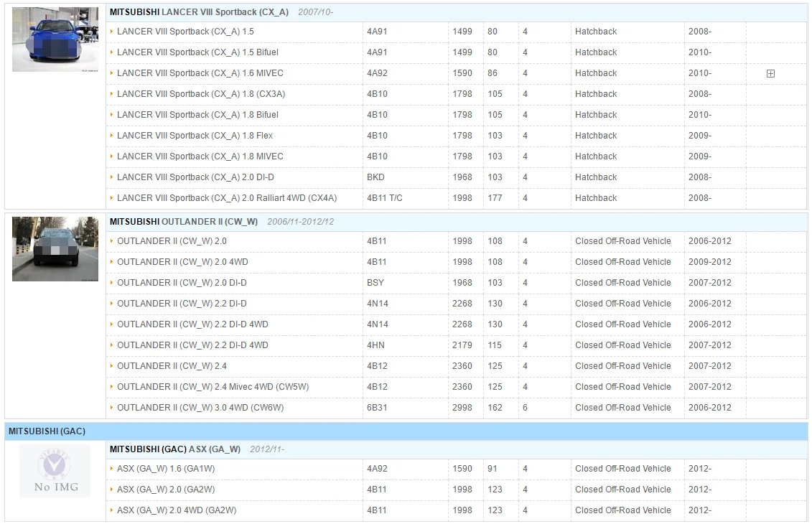This screenshot has height=524, width=812.
Task: Click 2006/11-2012/12 date in Outlander header
Action: pos(300,222)
